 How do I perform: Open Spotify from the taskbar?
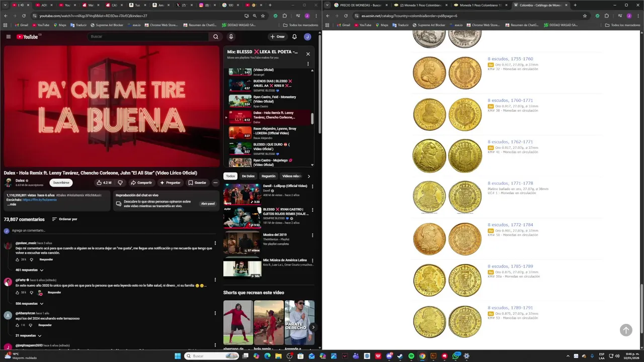411,356
